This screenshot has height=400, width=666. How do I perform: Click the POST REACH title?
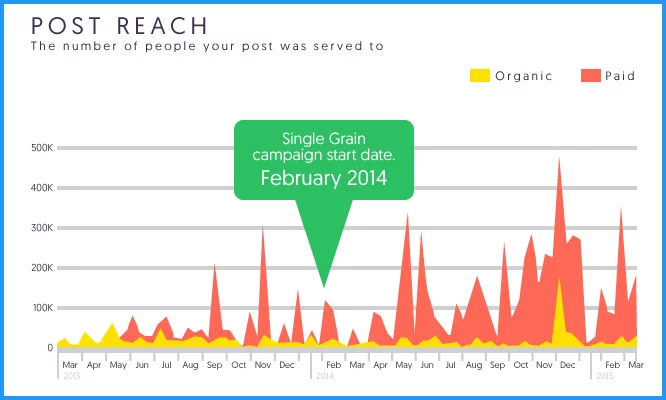pyautogui.click(x=119, y=26)
